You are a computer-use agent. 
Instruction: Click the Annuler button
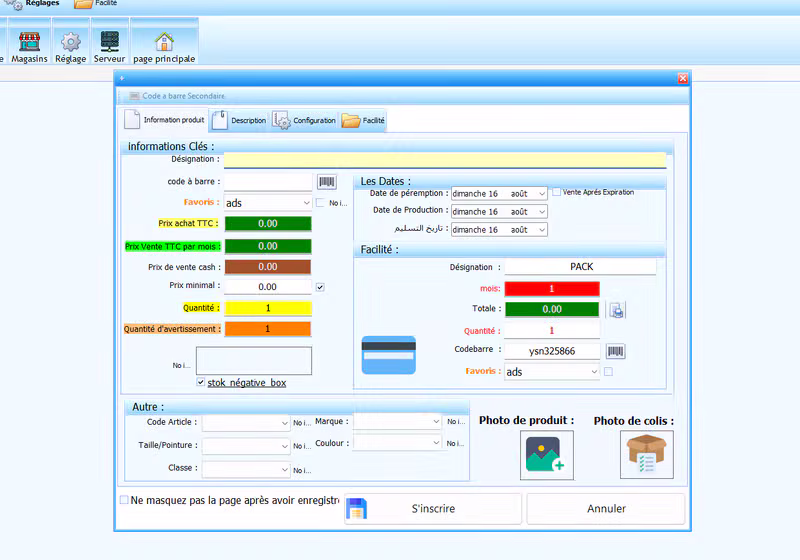point(606,508)
